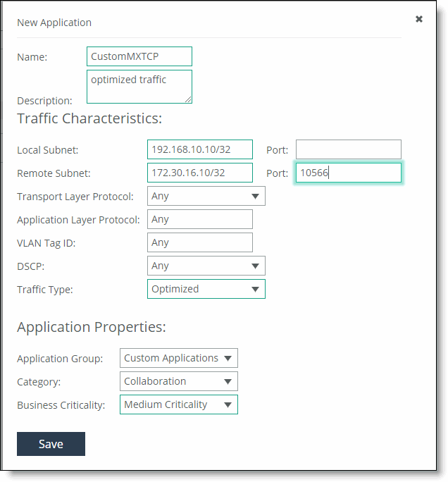This screenshot has height=482, width=448.
Task: Open the Transport Layer Protocol dropdown
Action: 206,196
